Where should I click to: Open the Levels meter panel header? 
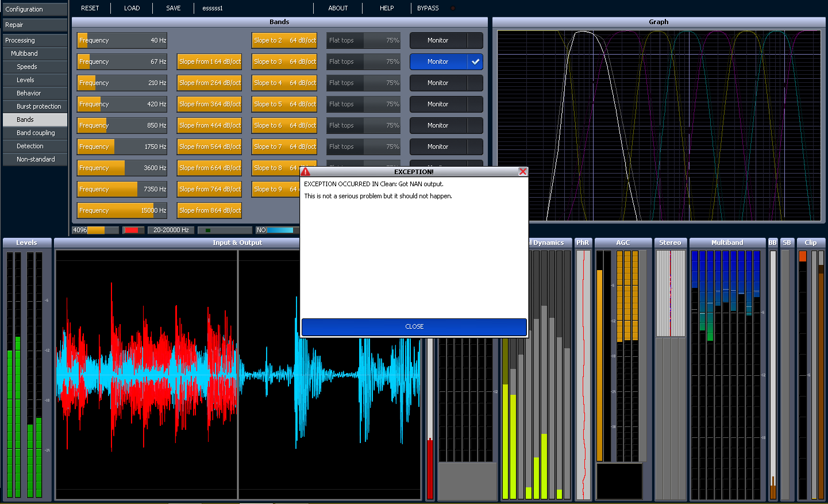click(26, 243)
